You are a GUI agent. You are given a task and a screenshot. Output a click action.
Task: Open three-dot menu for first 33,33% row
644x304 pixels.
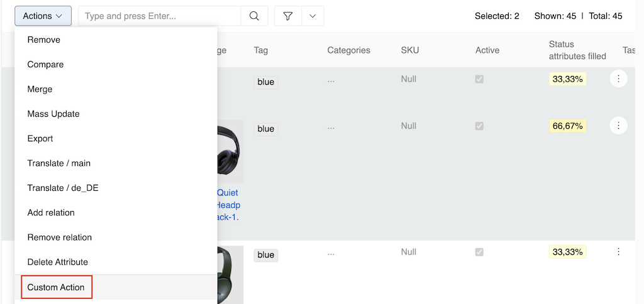[618, 79]
